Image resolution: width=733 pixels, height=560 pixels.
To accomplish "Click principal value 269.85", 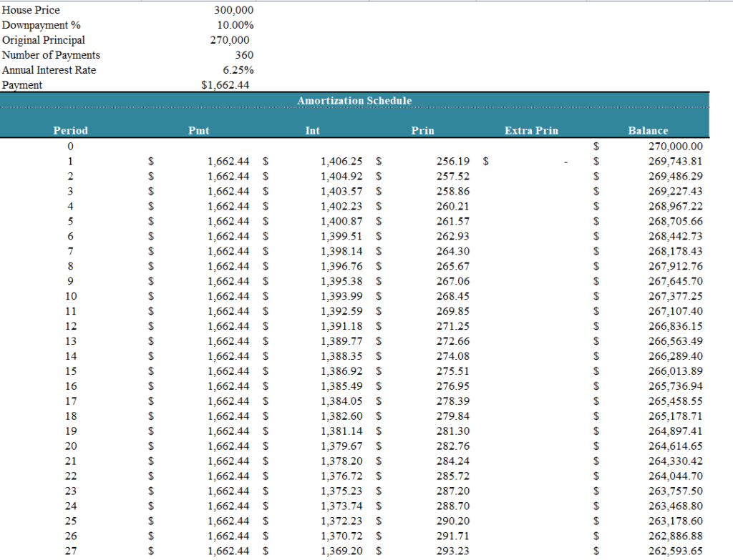I will (453, 311).
